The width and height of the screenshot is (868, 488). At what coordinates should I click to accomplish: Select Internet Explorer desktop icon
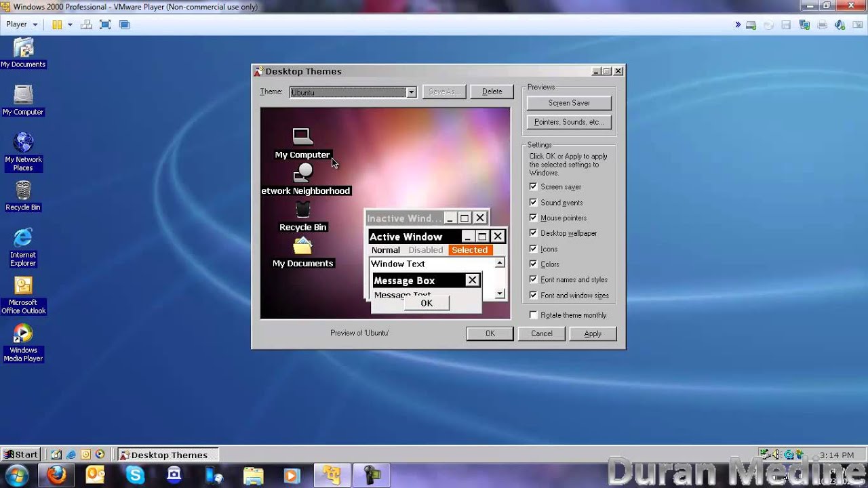(23, 247)
